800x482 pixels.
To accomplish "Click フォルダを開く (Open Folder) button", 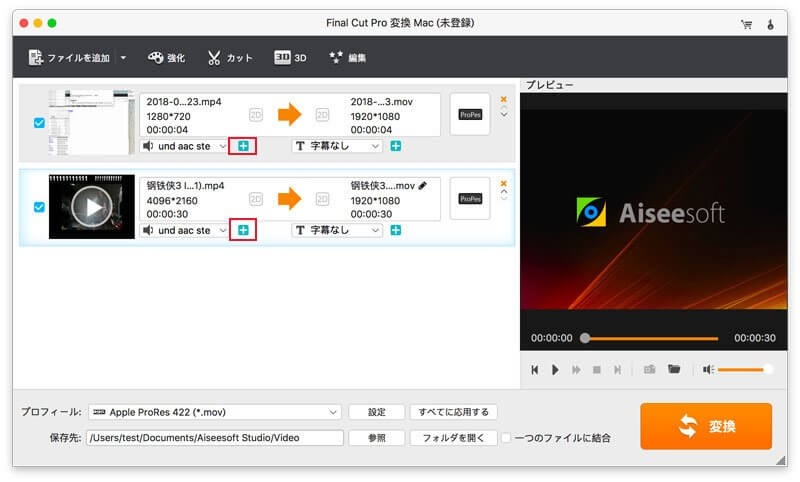I will coord(454,438).
